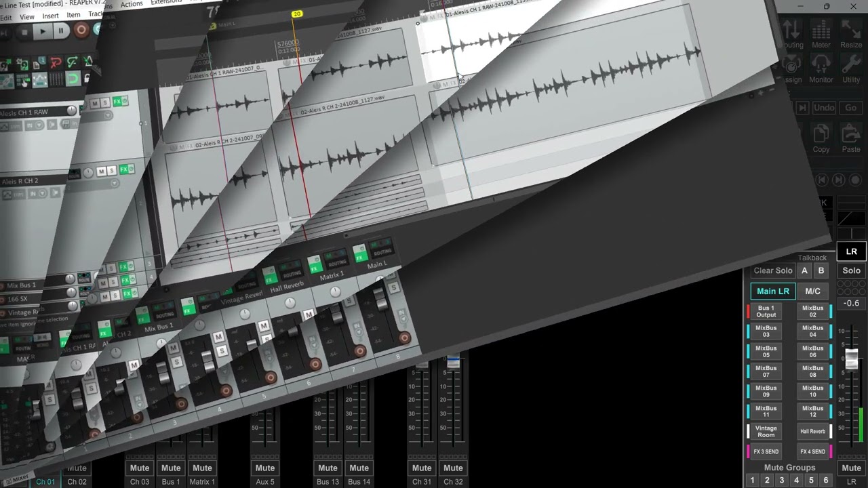The width and height of the screenshot is (868, 488).
Task: Mute the Aleis R CH 2 track with M
Action: tap(101, 171)
